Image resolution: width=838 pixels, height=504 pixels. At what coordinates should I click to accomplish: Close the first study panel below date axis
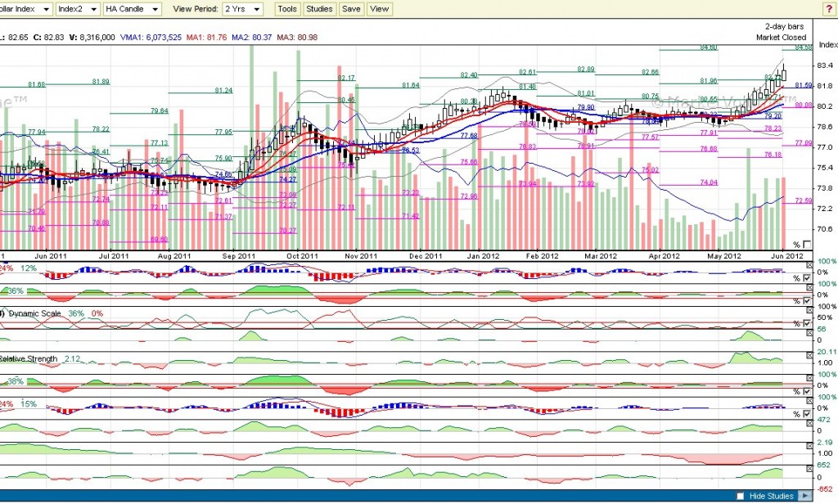point(809,265)
